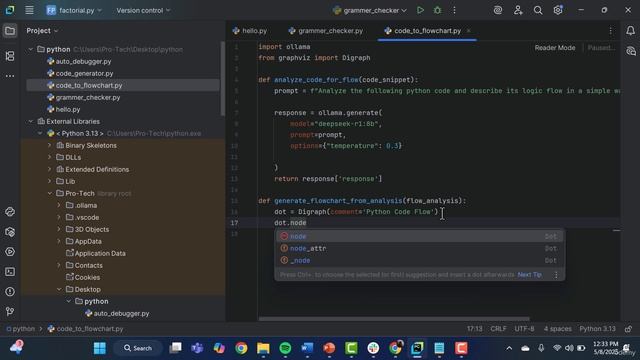Open auto_debugger.py in python root
The width and height of the screenshot is (640, 360).
pyautogui.click(x=83, y=62)
